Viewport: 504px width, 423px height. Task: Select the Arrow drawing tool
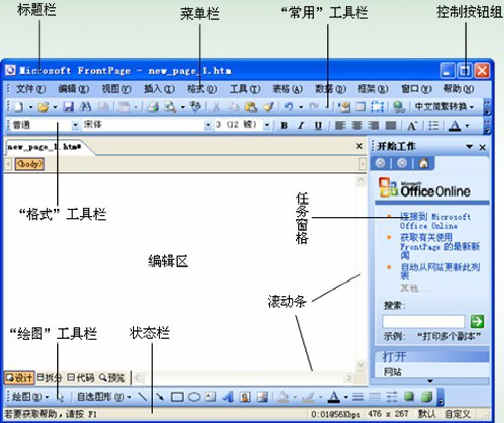160,397
